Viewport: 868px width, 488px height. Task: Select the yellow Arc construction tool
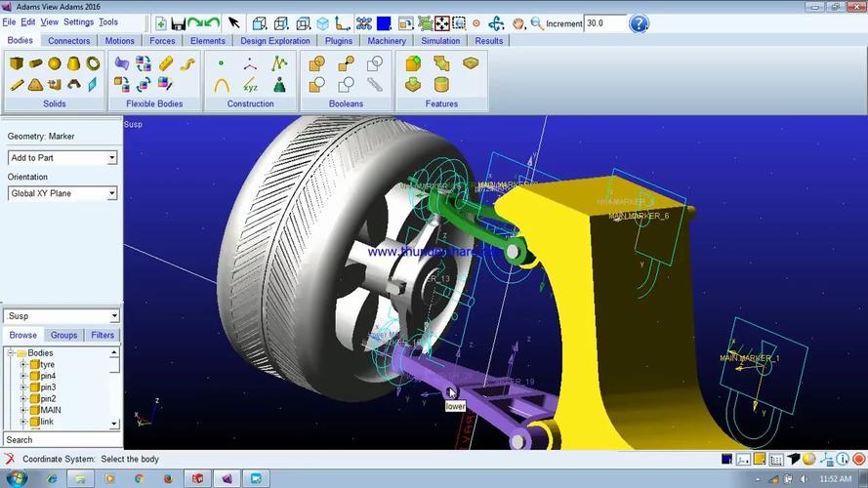[x=222, y=85]
